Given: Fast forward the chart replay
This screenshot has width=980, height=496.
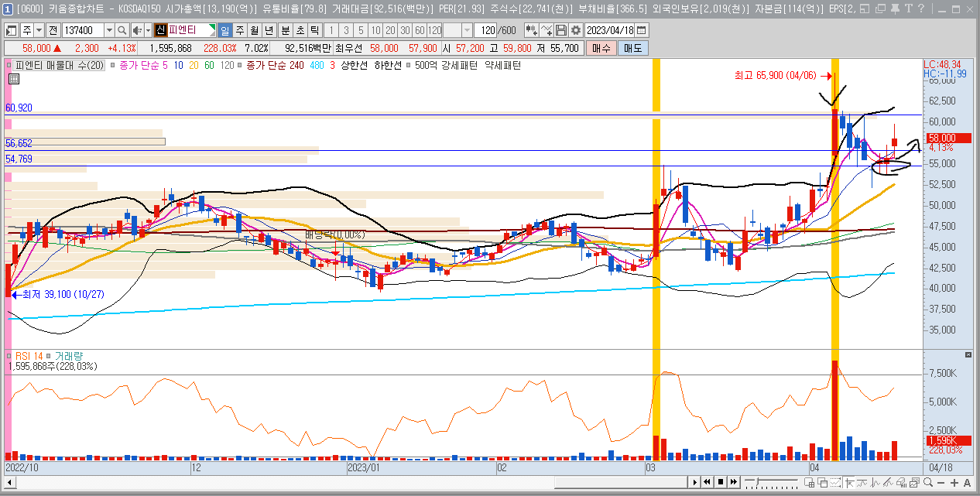Looking at the screenshot, I should [x=734, y=483].
